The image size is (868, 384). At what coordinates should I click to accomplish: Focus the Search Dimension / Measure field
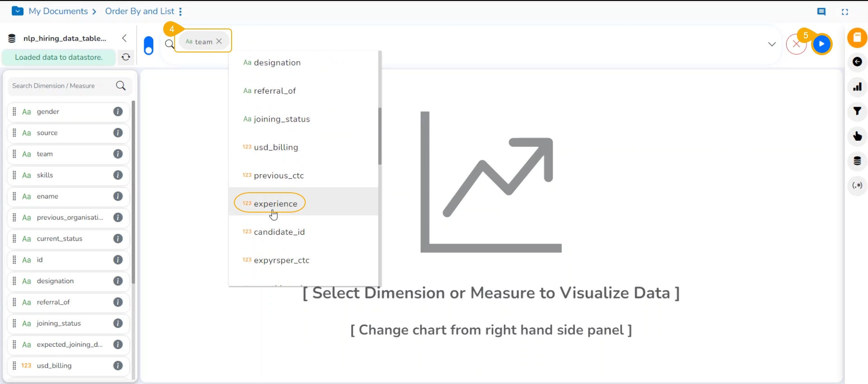click(x=61, y=86)
